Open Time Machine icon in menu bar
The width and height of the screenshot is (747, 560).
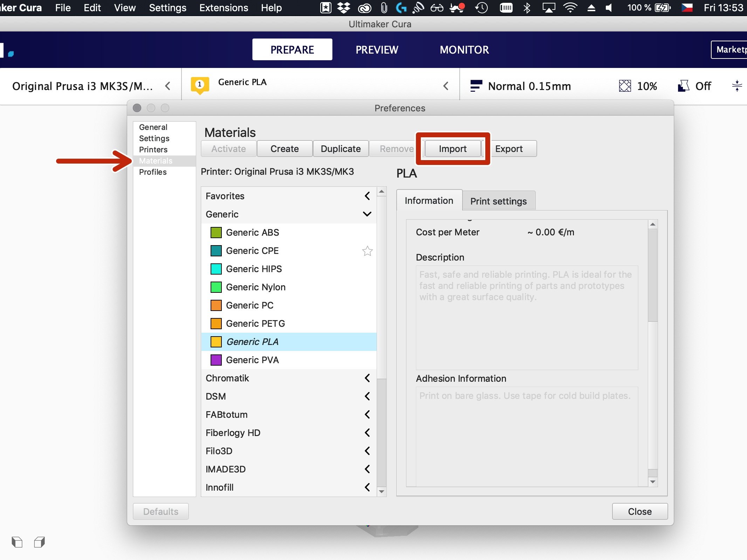pos(481,8)
